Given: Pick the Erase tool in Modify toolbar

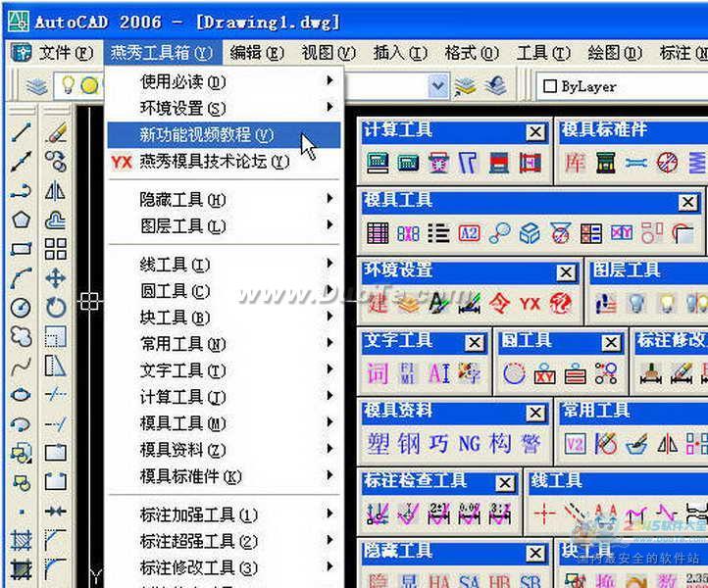Looking at the screenshot, I should pos(56,132).
